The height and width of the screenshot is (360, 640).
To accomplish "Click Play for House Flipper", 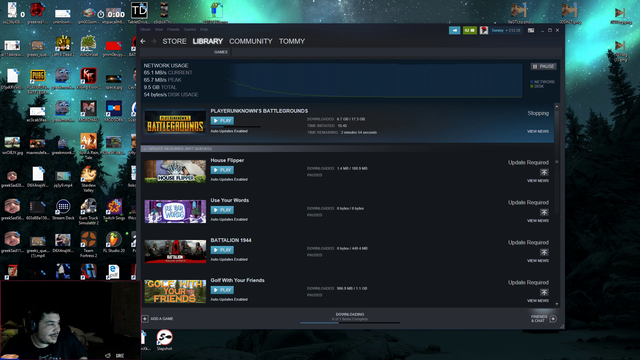I will 222,170.
